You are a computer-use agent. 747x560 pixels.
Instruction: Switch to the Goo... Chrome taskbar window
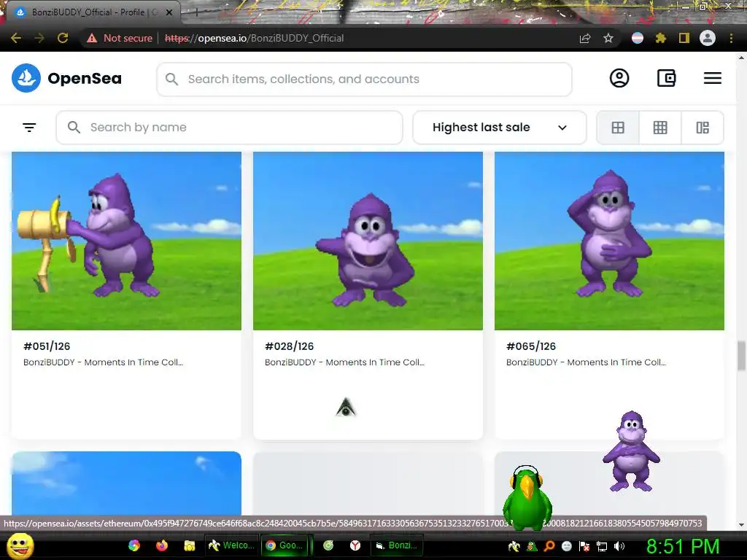[285, 545]
